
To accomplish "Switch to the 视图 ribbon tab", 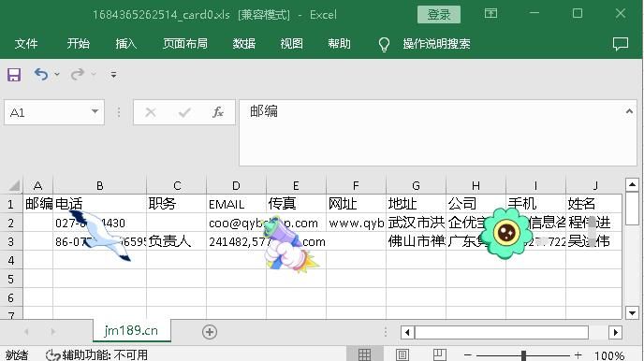I will click(x=292, y=43).
